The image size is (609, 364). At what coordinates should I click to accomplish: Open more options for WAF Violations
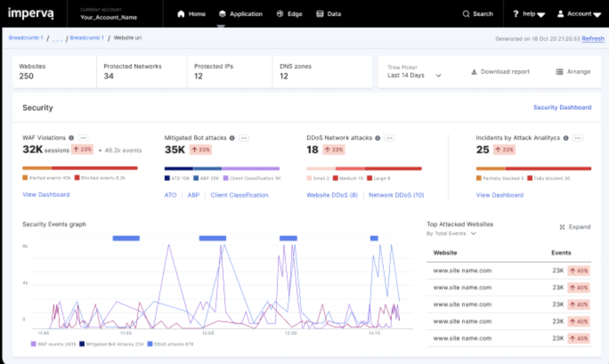(83, 138)
